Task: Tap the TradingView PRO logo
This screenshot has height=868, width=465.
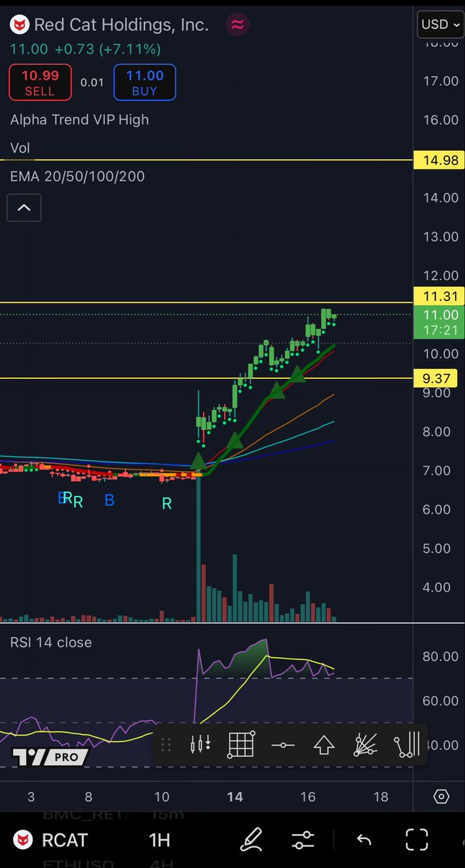Action: pyautogui.click(x=49, y=757)
